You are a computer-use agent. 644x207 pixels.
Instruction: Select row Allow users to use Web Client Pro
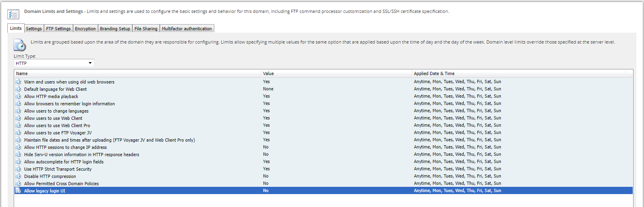click(324, 125)
